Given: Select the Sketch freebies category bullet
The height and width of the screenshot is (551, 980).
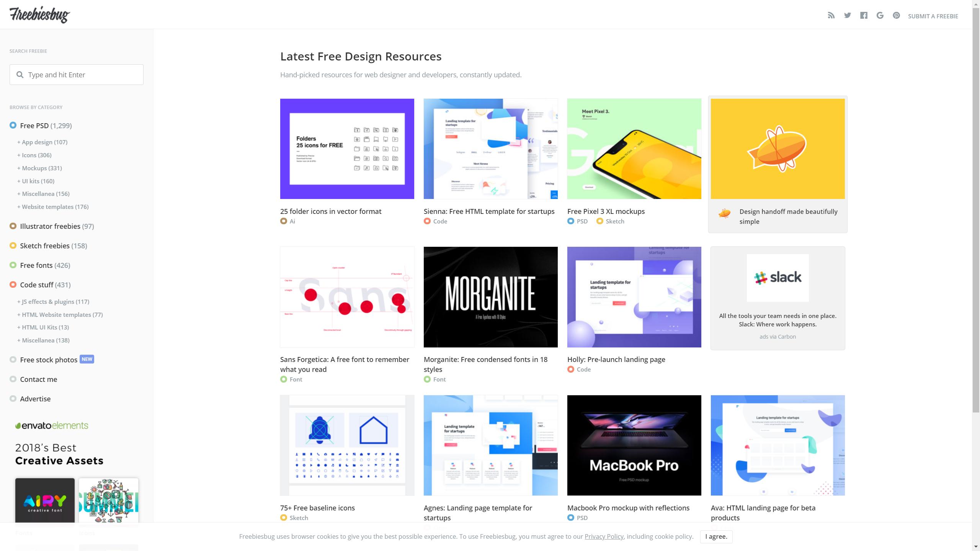Looking at the screenshot, I should coord(13,246).
